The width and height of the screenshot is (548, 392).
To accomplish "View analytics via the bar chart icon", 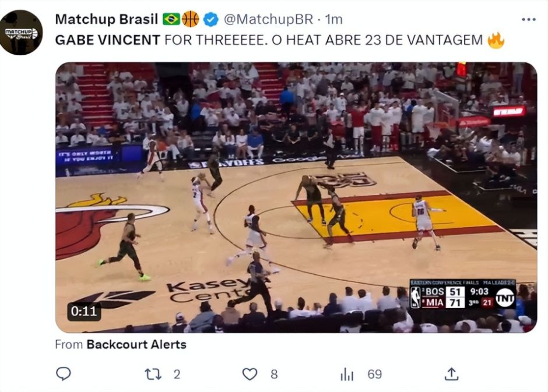I will (x=347, y=374).
